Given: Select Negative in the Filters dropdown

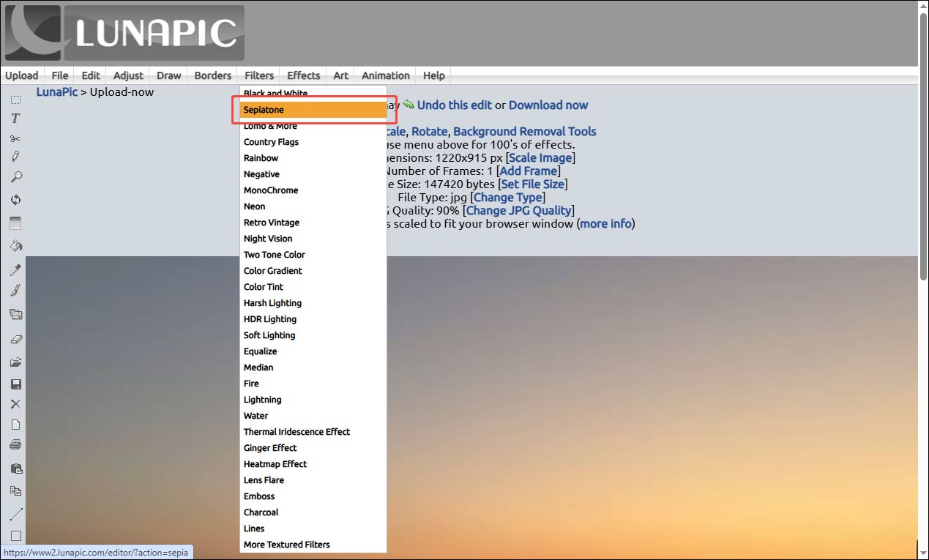Looking at the screenshot, I should click(x=261, y=173).
